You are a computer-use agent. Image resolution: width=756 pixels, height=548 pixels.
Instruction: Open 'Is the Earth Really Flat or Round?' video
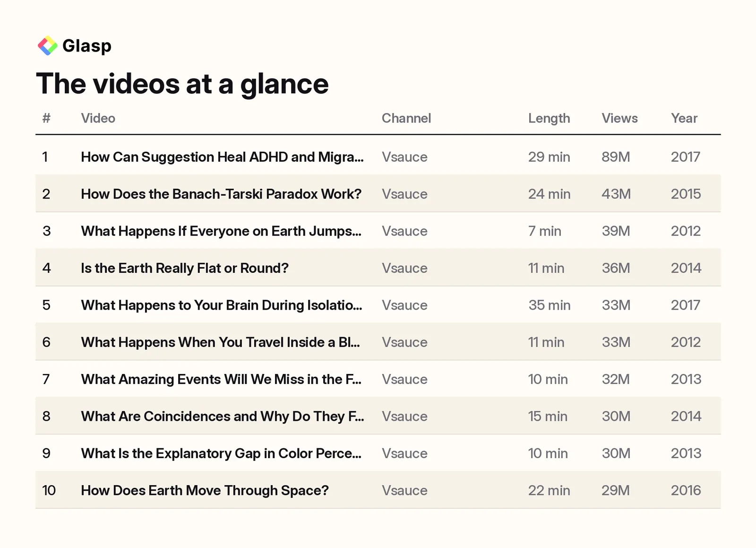tap(185, 268)
